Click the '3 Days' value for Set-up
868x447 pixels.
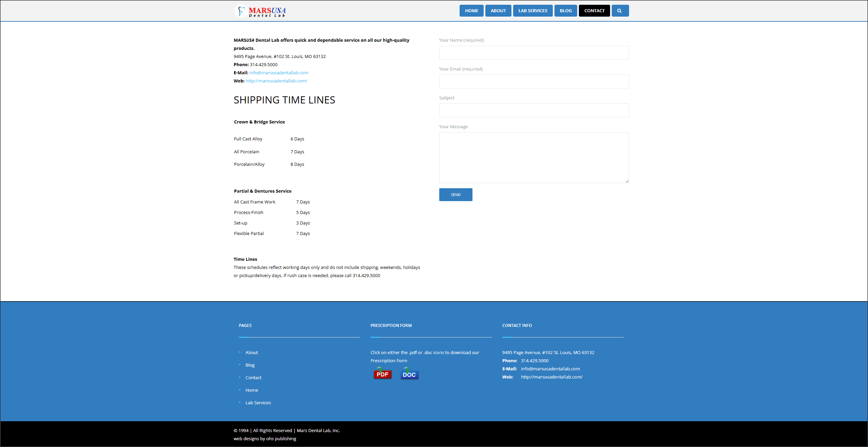303,223
